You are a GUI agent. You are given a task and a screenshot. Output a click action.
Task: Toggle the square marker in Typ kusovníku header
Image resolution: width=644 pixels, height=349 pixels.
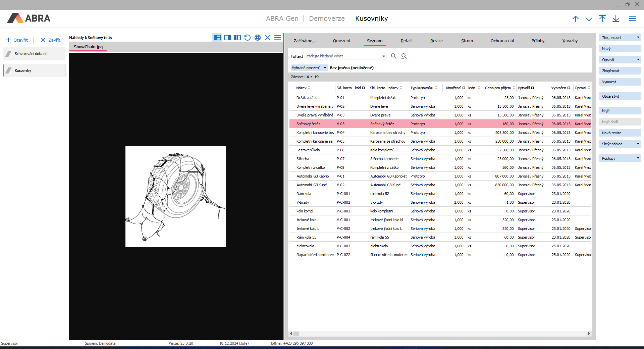(x=436, y=88)
